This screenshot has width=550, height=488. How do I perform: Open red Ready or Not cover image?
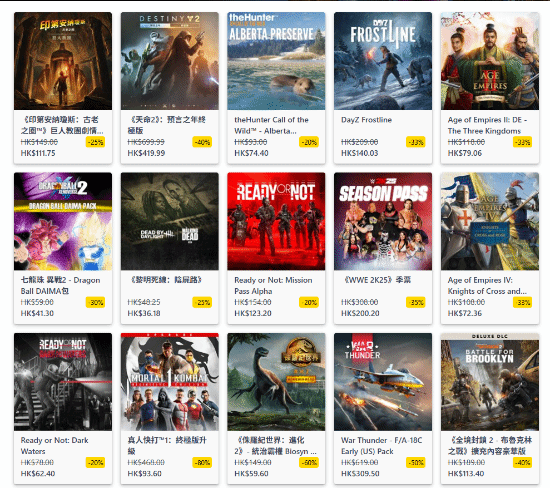(x=276, y=221)
